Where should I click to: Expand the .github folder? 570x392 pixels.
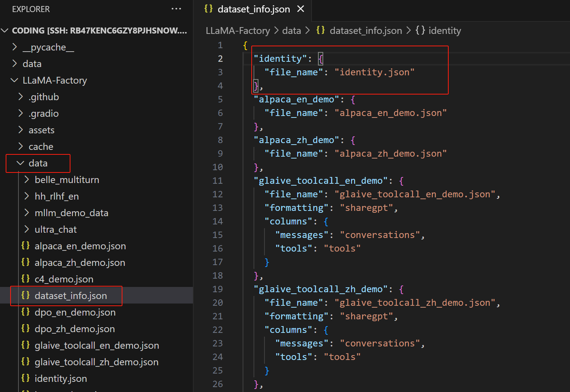click(x=21, y=97)
